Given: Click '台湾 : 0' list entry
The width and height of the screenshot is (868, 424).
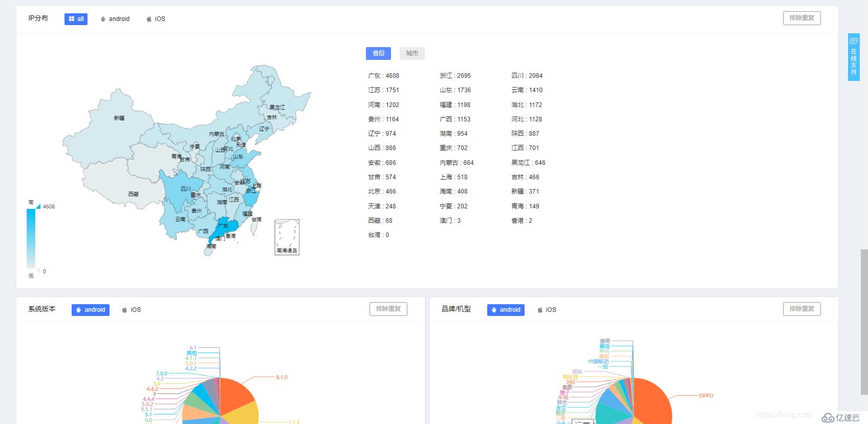Looking at the screenshot, I should [x=378, y=235].
